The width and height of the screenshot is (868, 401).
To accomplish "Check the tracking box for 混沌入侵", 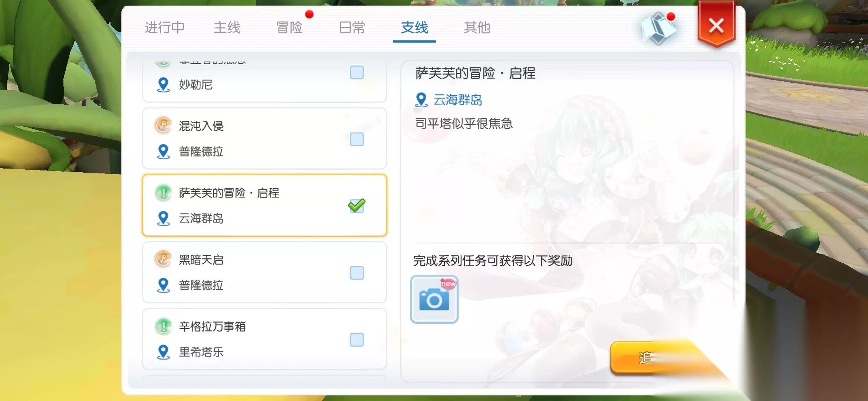I will point(356,139).
